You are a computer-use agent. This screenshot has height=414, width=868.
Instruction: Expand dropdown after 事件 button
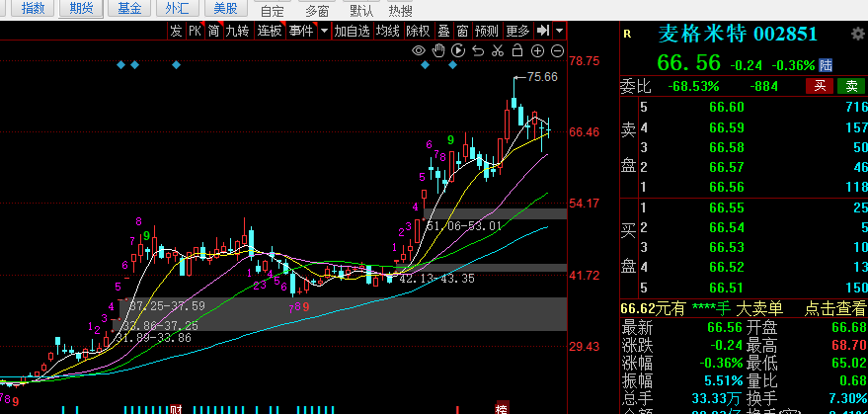coord(324,31)
